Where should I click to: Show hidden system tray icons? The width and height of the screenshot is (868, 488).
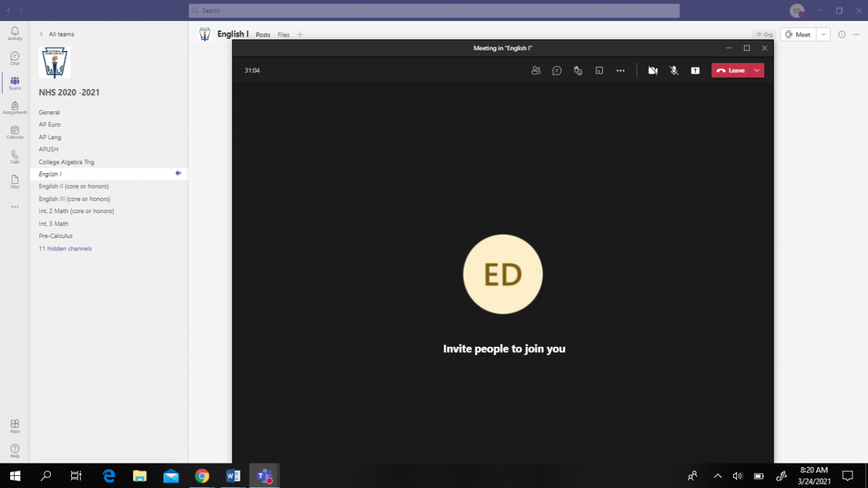(x=717, y=476)
